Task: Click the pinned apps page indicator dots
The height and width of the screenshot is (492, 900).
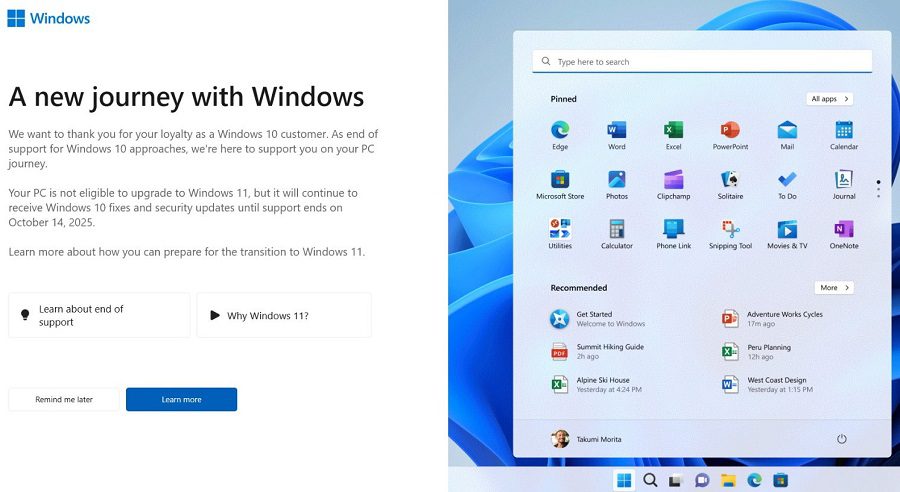Action: 878,189
